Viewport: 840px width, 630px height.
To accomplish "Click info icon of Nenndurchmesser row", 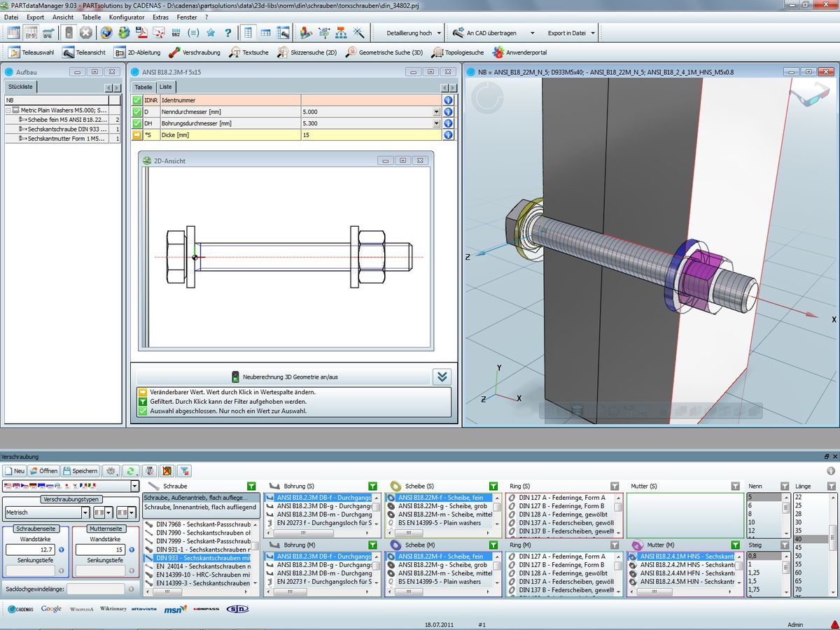I will point(448,112).
